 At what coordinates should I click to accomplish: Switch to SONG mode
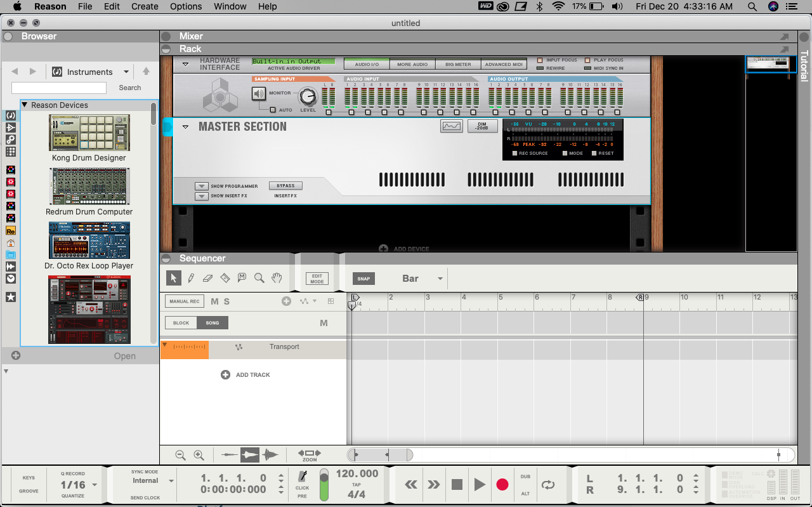tap(213, 323)
